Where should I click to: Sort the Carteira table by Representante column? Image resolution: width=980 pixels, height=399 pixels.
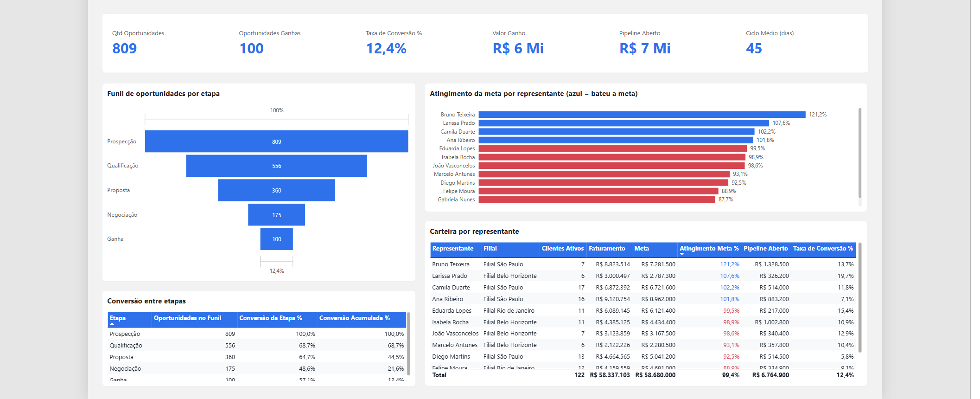pos(453,249)
